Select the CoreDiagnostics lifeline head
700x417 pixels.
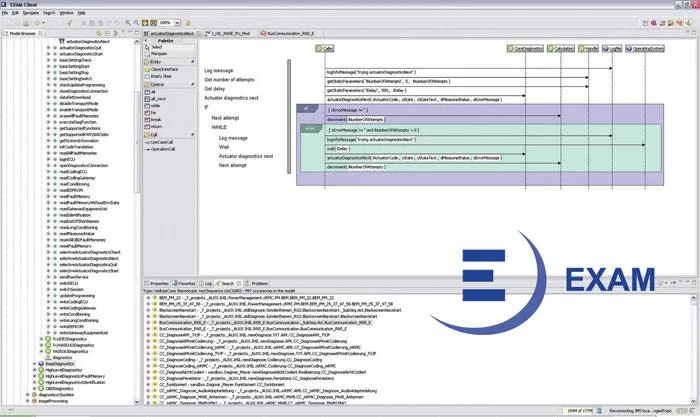point(525,48)
